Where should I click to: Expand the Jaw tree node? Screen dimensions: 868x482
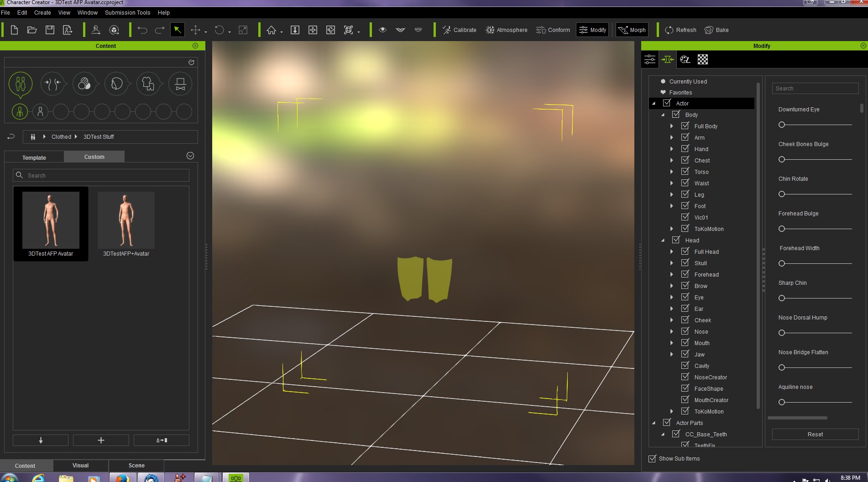tap(671, 354)
